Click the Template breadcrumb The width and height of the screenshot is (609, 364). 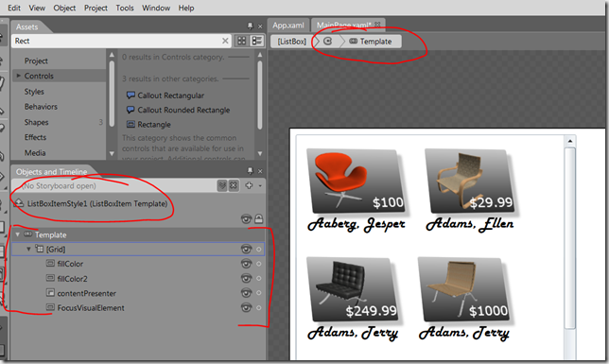coord(371,42)
